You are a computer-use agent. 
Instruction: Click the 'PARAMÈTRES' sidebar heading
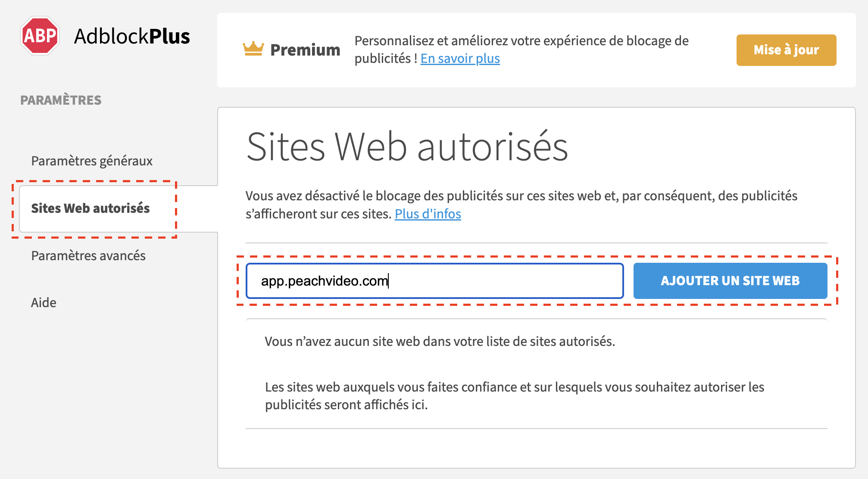pos(61,100)
